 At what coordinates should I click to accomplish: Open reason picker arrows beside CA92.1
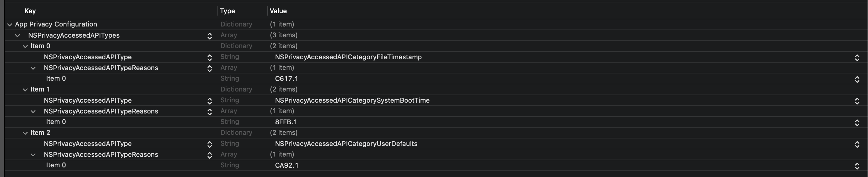click(857, 166)
